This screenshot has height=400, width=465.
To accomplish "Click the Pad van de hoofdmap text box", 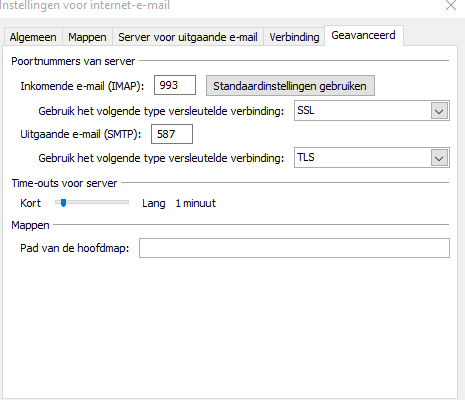I will [294, 248].
